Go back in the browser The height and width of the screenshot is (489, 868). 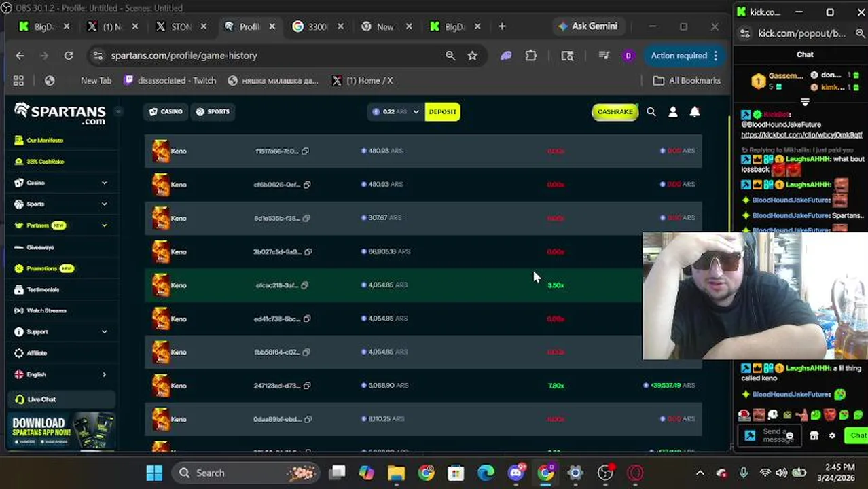point(20,56)
